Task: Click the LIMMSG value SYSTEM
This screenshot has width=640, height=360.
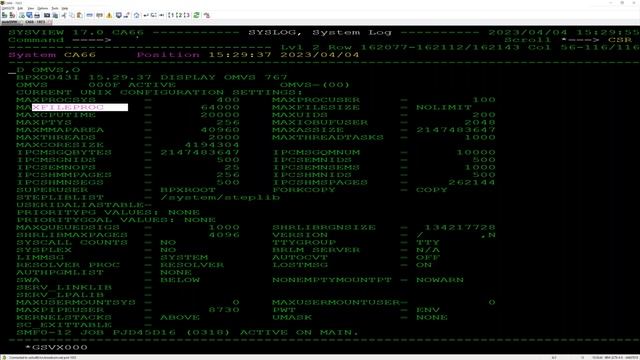Action: pyautogui.click(x=184, y=258)
